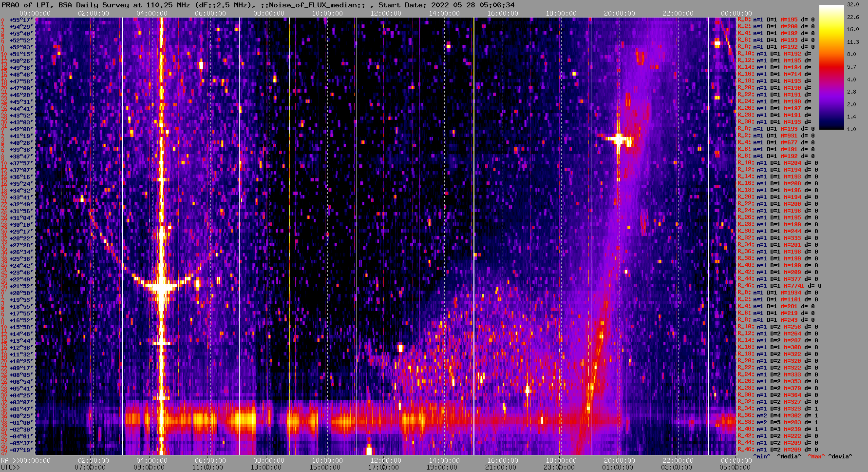
Task: Click the declination label +36°16'
Action: pos(20,177)
